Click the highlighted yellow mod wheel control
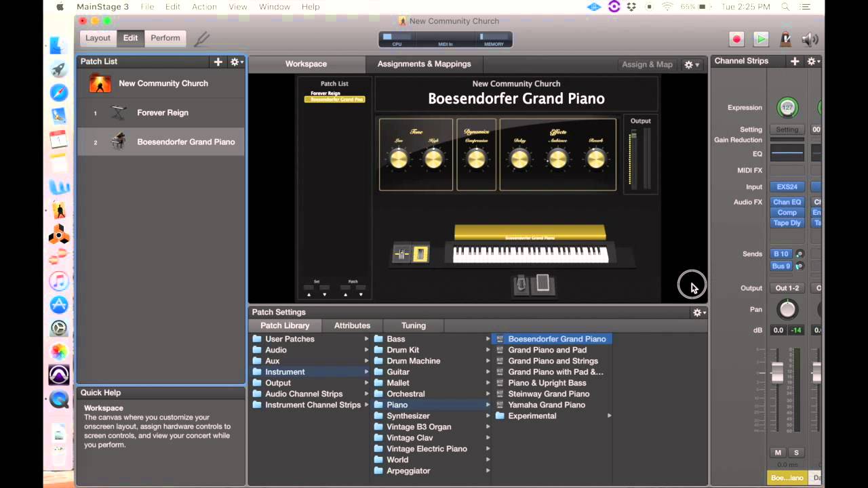Screen dimensions: 868x488 tap(420, 255)
